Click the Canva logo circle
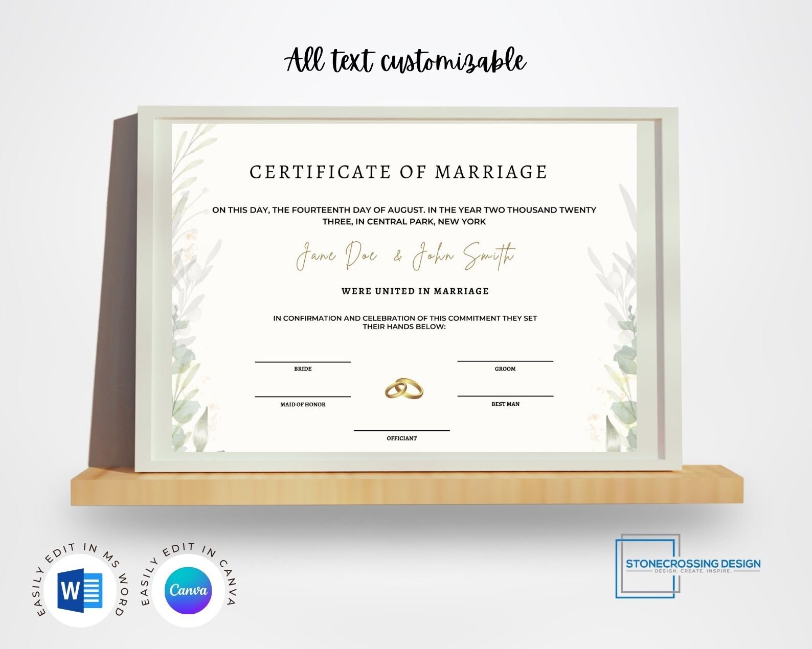812x649 pixels. click(x=189, y=591)
